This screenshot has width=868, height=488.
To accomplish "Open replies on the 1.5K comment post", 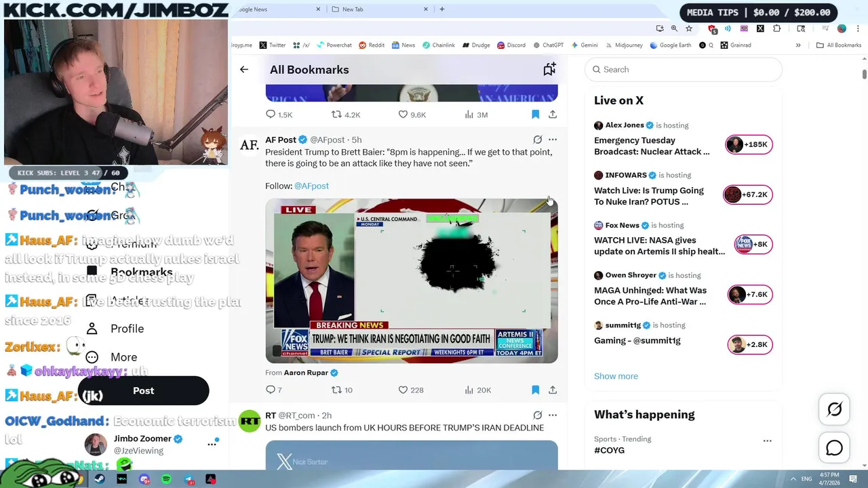I will (279, 115).
